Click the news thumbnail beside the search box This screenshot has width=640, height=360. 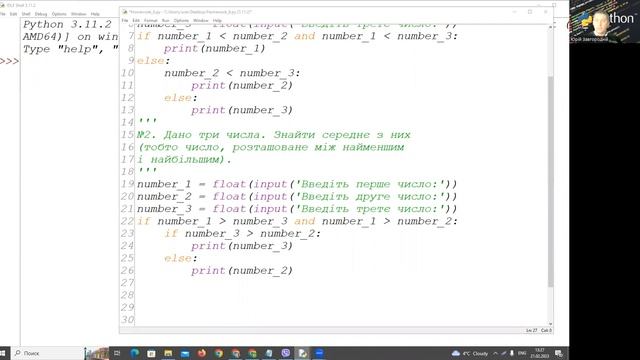click(96, 353)
